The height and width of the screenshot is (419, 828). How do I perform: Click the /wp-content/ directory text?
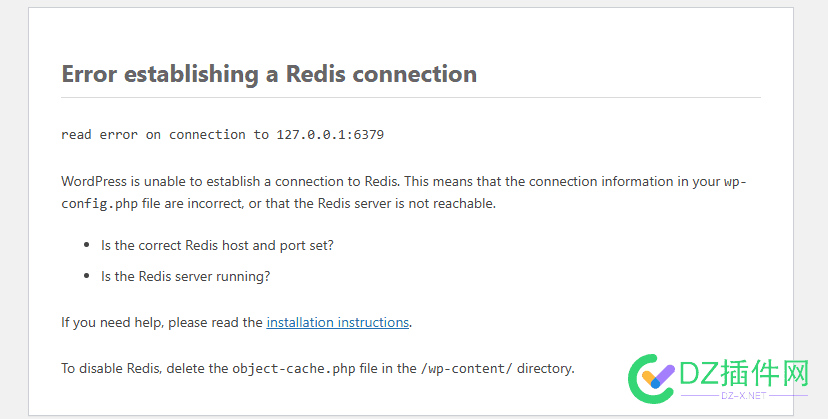(x=467, y=368)
